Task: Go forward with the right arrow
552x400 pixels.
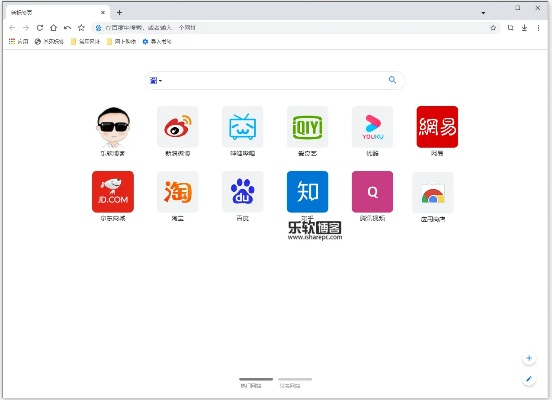Action: (26, 27)
